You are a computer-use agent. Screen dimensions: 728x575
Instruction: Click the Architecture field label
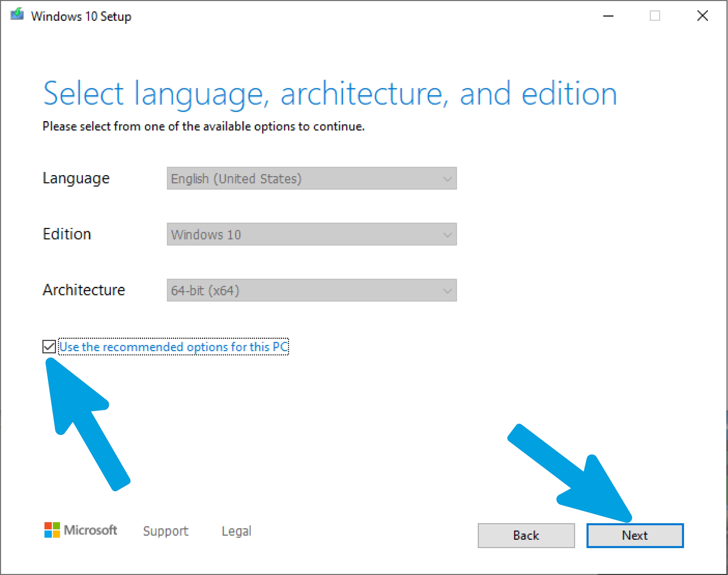click(x=84, y=290)
